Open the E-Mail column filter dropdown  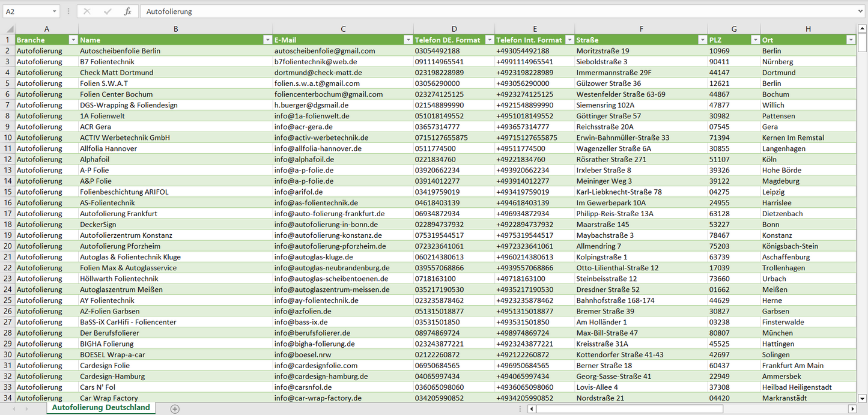[408, 40]
